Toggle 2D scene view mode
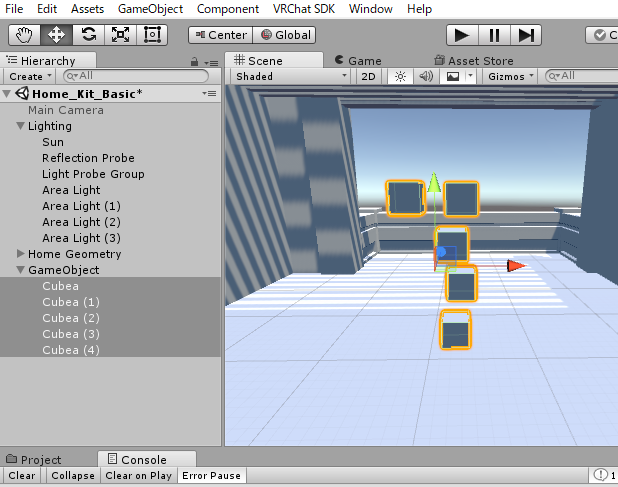Viewport: 618px width, 487px height. (x=369, y=76)
